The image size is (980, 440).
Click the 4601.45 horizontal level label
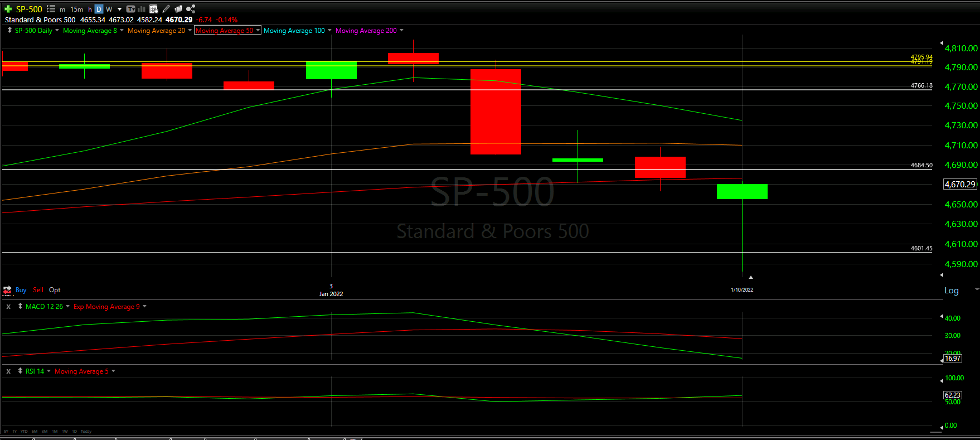point(921,248)
